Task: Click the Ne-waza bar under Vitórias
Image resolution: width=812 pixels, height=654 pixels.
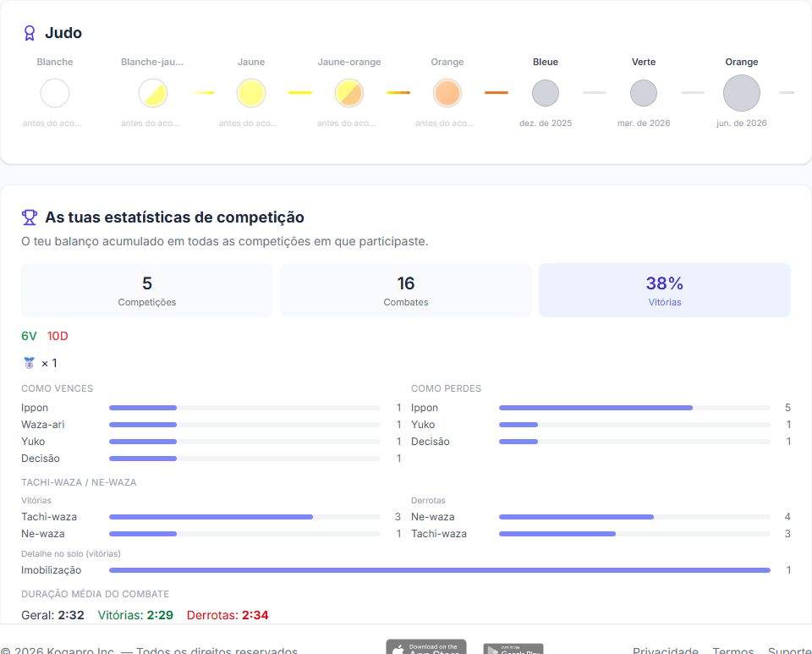Action: tap(245, 534)
